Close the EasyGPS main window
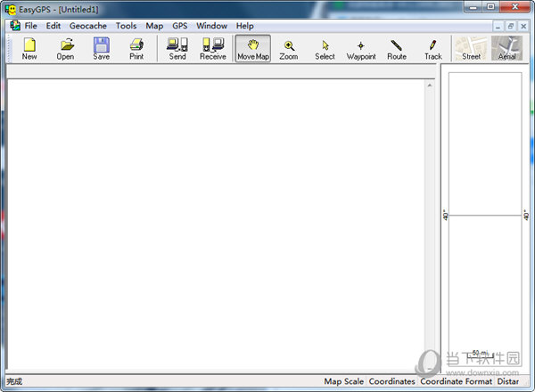 (514, 7)
